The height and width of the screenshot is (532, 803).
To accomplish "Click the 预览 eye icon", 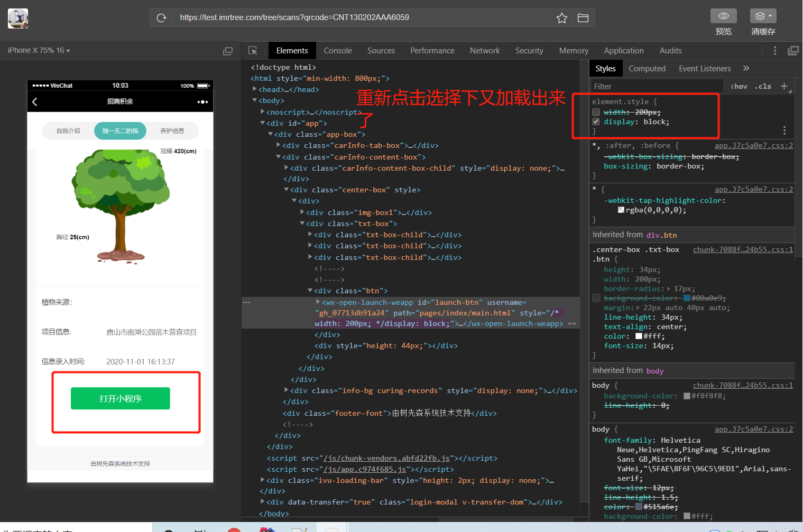I will [724, 16].
